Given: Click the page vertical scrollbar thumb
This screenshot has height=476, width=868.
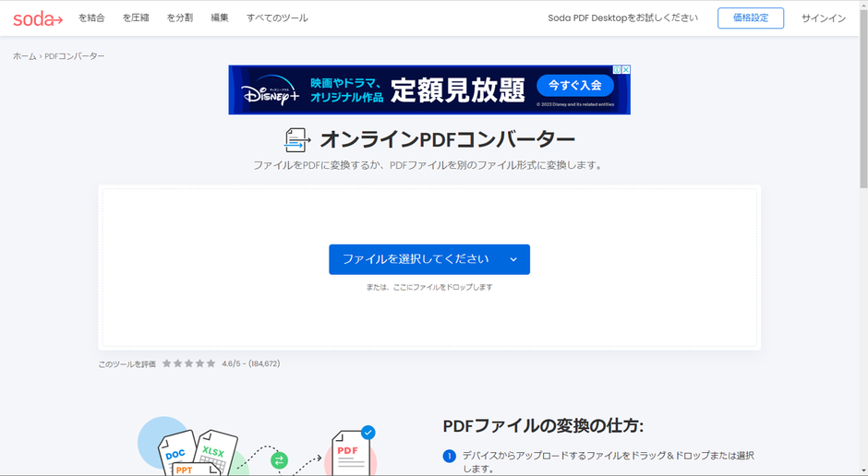Looking at the screenshot, I should click(x=863, y=100).
